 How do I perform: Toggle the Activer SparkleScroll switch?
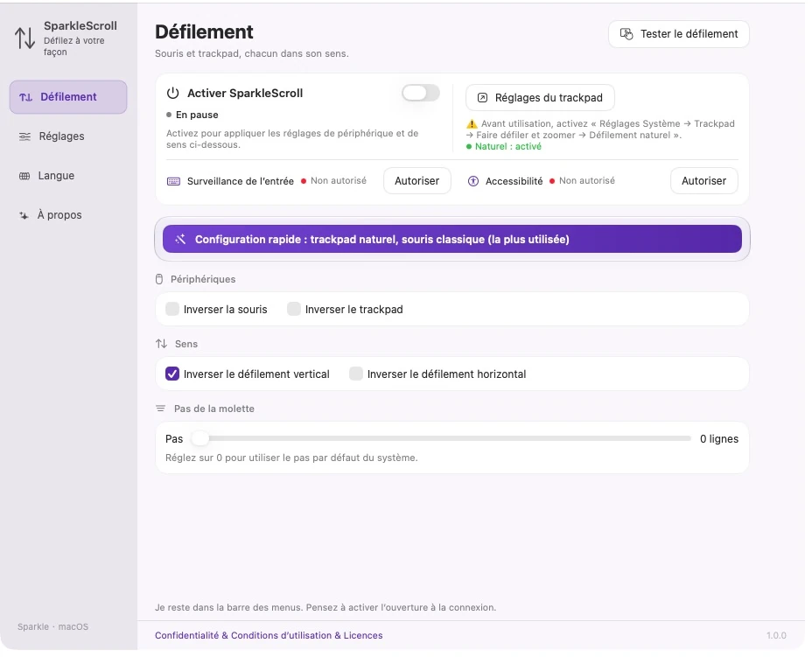[x=421, y=94]
